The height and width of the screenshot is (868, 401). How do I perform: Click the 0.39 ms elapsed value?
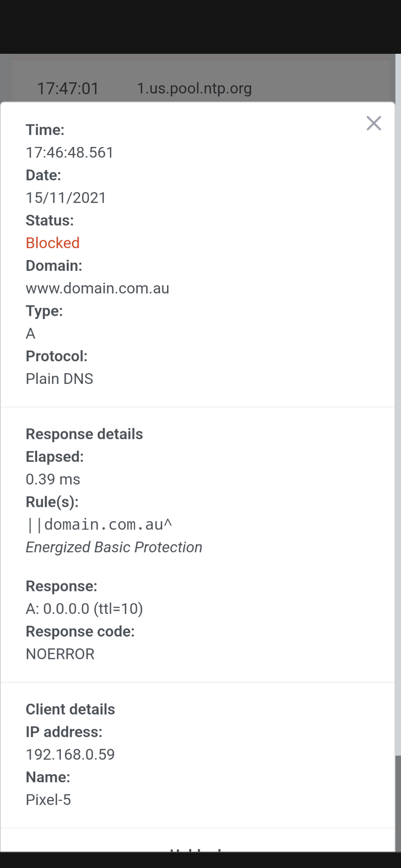click(53, 479)
